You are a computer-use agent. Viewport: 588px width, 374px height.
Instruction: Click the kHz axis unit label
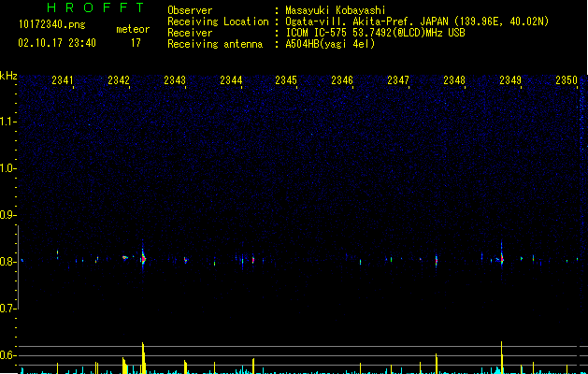click(x=8, y=76)
